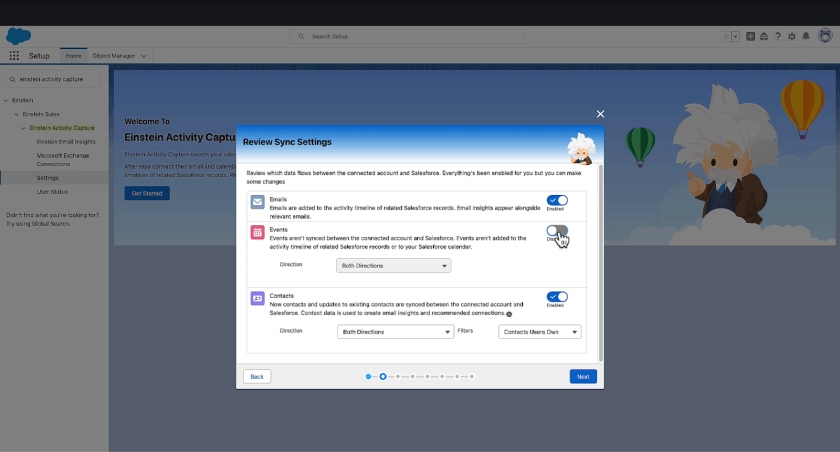The height and width of the screenshot is (452, 840).
Task: Click last step of progress indicator
Action: [x=471, y=376]
